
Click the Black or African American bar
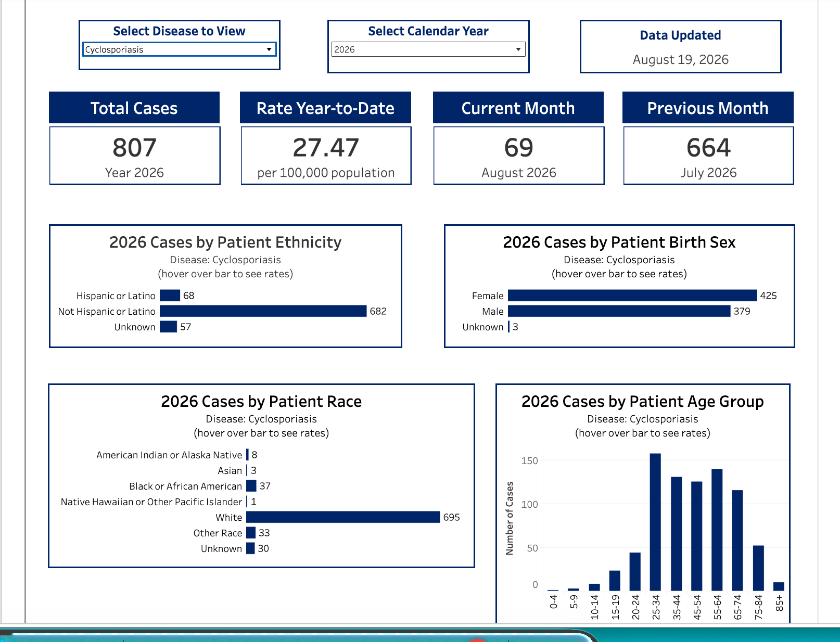pyautogui.click(x=251, y=486)
